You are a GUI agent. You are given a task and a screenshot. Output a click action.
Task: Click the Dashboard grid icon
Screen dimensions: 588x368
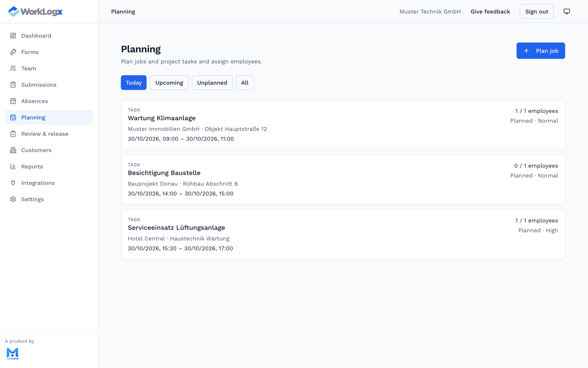coord(13,36)
